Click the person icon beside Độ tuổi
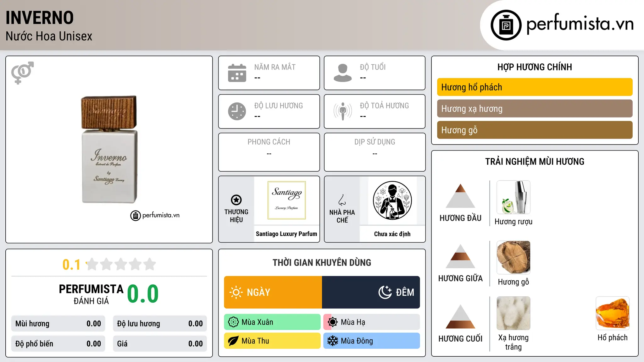Image resolution: width=644 pixels, height=362 pixels. coord(343,73)
